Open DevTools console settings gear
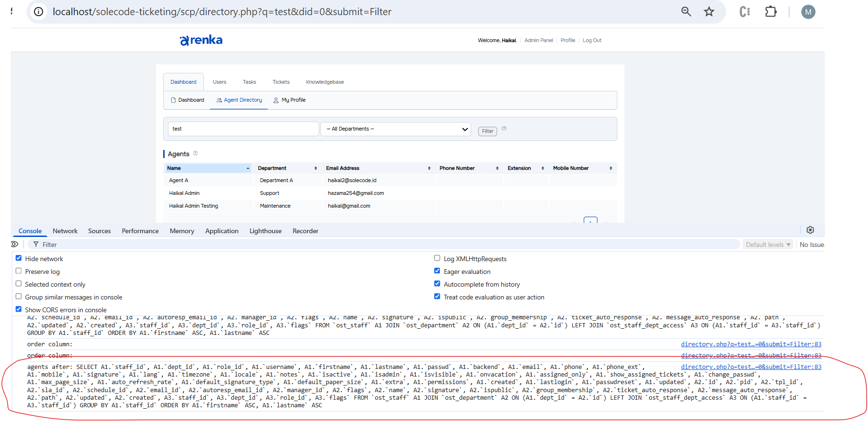 (810, 230)
